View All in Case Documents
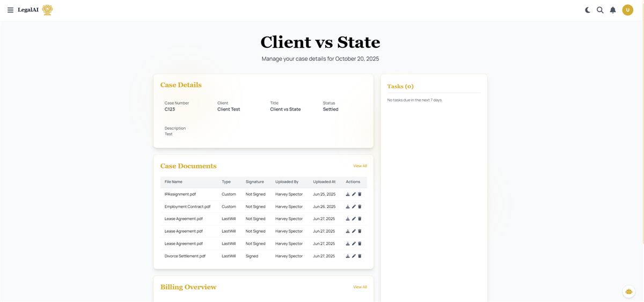Viewport: 644px width, 302px height. pyautogui.click(x=360, y=166)
